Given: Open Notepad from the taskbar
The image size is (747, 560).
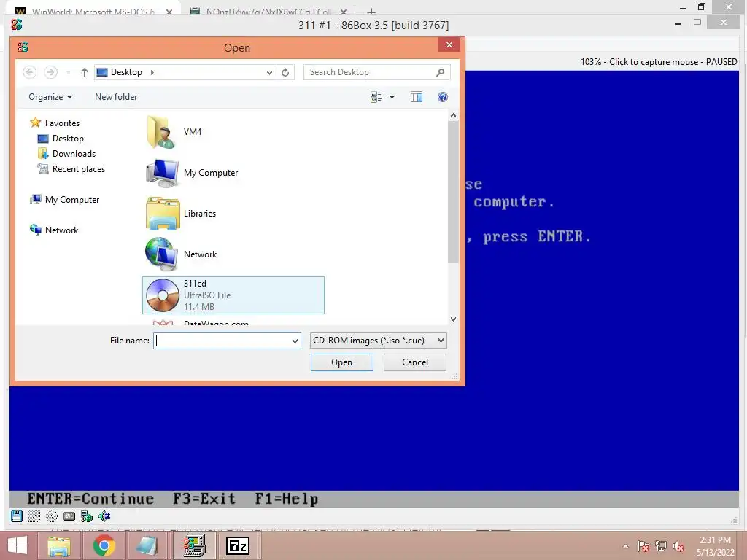Looking at the screenshot, I should click(147, 545).
